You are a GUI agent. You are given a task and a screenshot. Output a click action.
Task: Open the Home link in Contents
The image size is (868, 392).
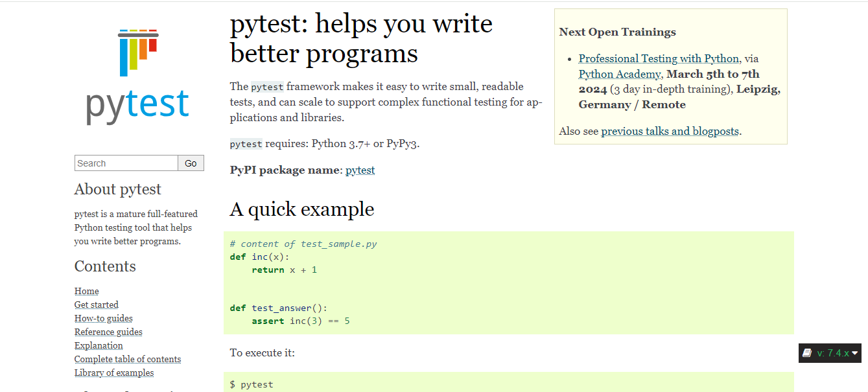pyautogui.click(x=87, y=292)
